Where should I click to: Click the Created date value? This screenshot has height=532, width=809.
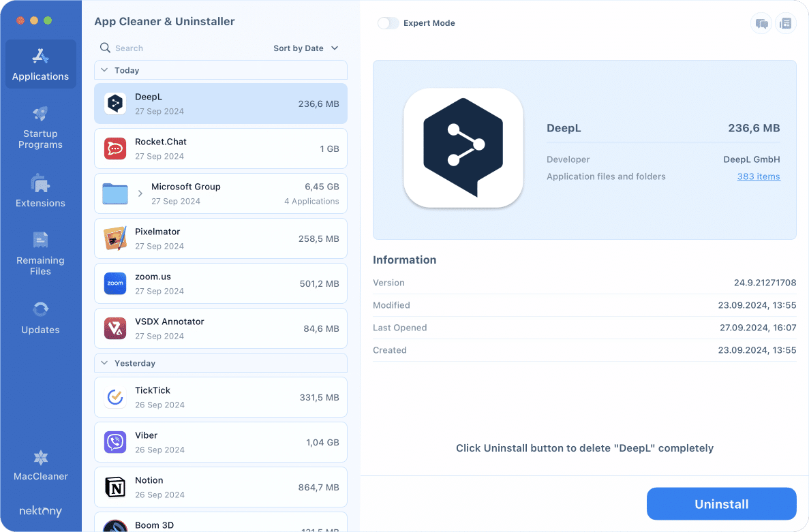[x=757, y=350]
